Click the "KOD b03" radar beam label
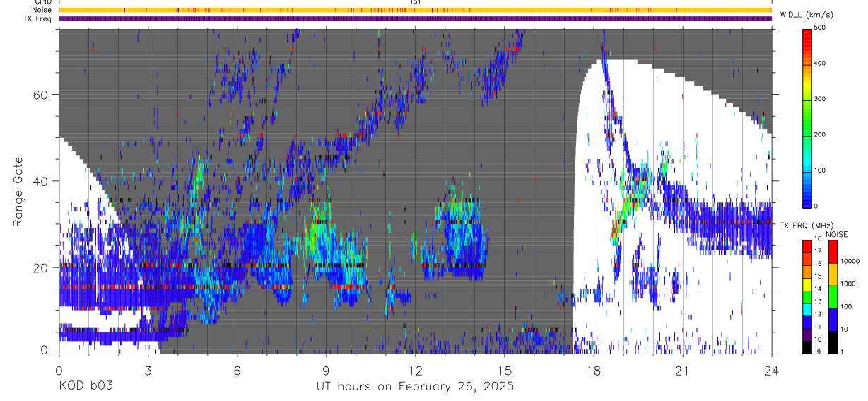868x401 pixels. [x=85, y=387]
